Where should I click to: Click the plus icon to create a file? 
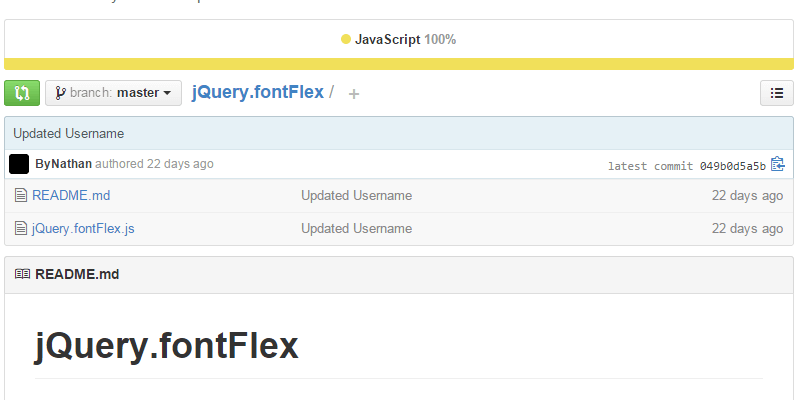[x=354, y=94]
